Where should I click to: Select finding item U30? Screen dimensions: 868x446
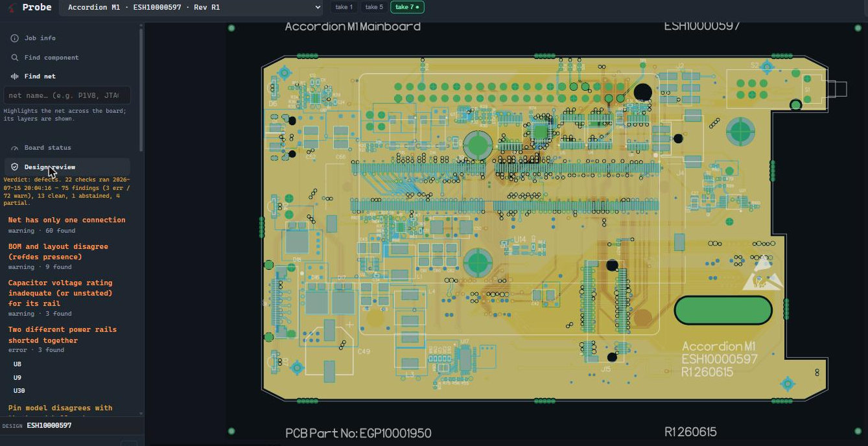click(x=19, y=391)
